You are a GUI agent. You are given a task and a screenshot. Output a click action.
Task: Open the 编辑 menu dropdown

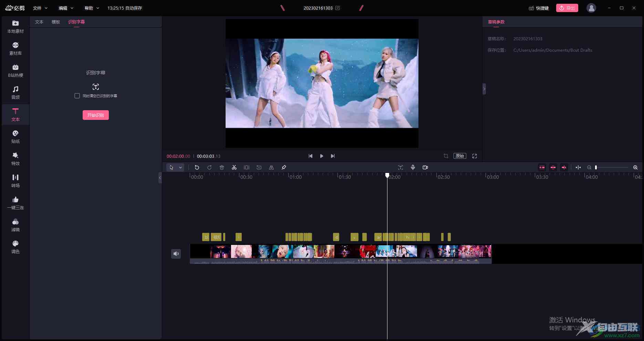(66, 8)
